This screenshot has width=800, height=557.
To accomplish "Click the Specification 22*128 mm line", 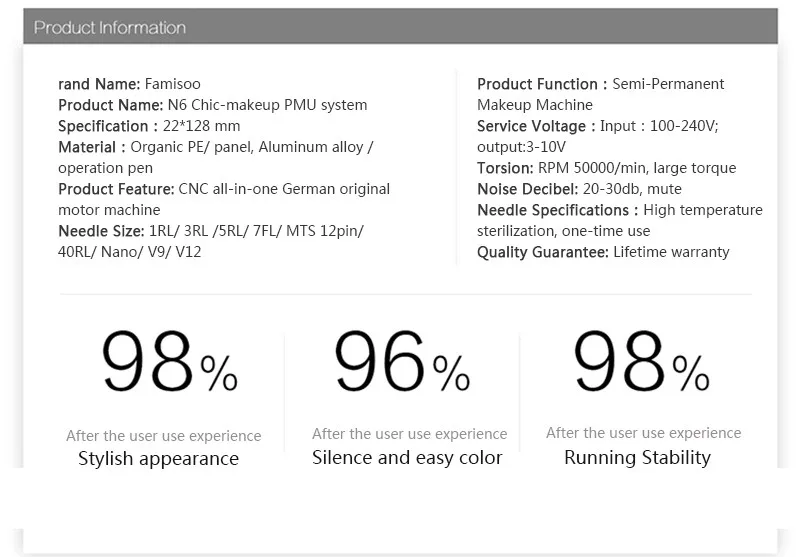I will (x=149, y=125).
